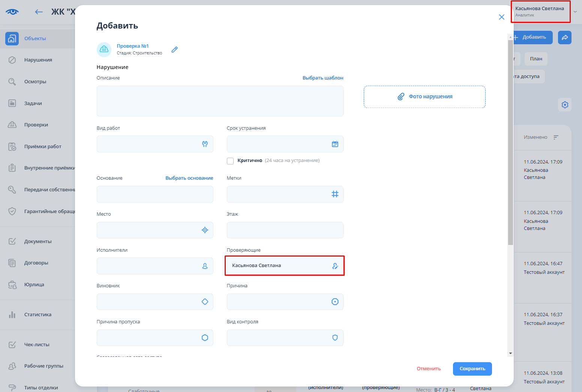Click the person icon in Исполнители field
This screenshot has height=392, width=582.
click(x=205, y=266)
